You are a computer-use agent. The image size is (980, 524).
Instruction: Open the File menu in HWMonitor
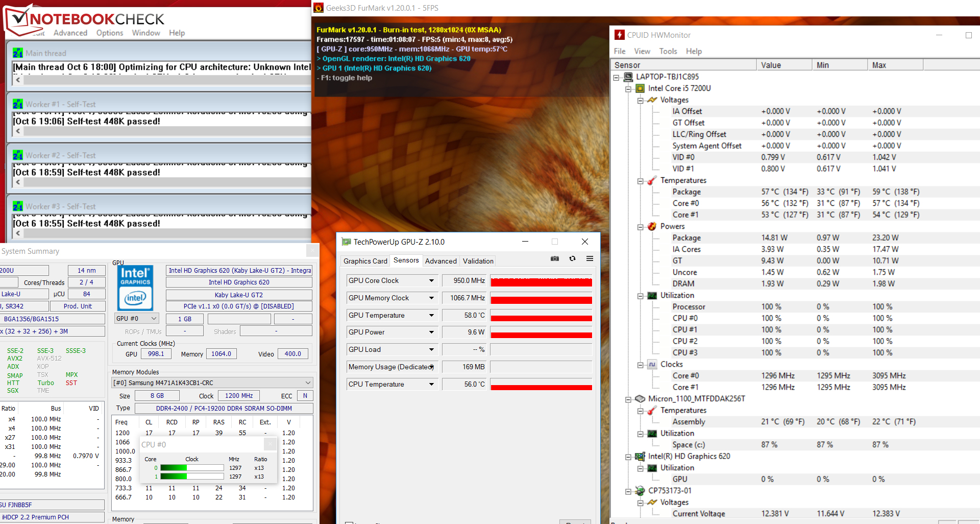tap(620, 51)
